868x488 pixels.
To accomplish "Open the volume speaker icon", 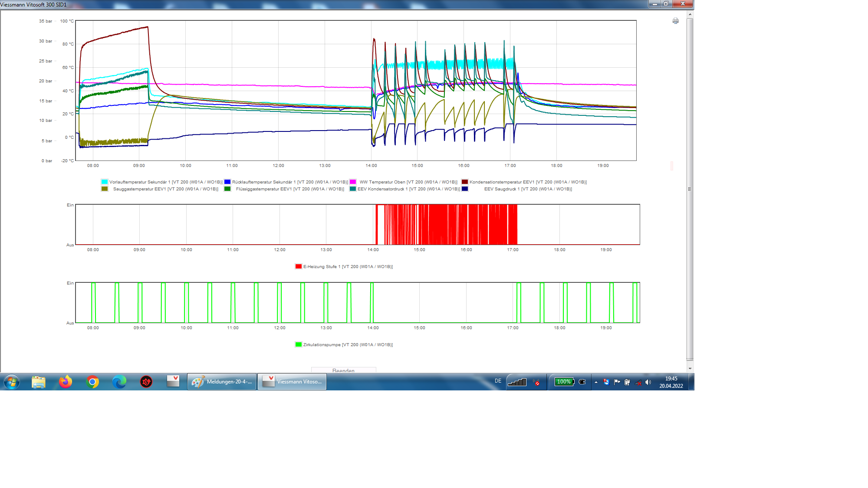I will 648,382.
